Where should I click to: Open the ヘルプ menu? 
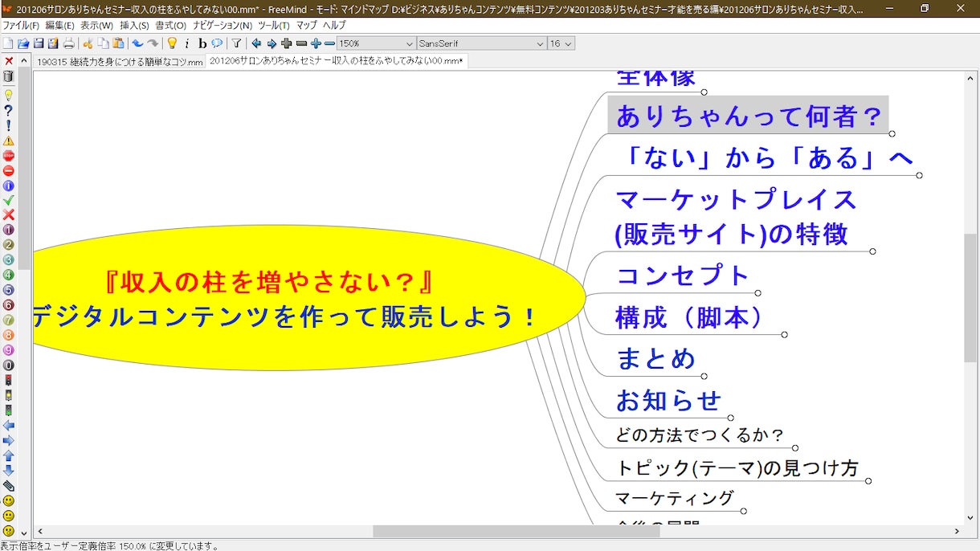[334, 26]
